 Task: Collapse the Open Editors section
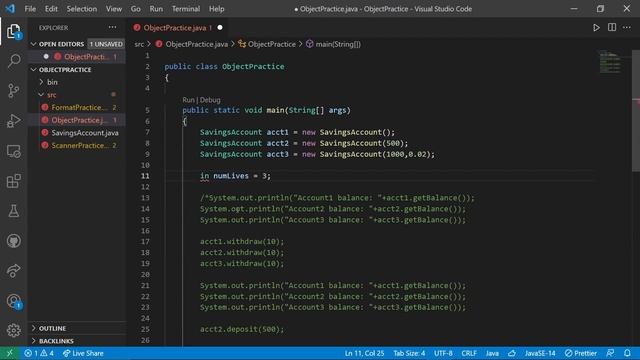tap(34, 44)
